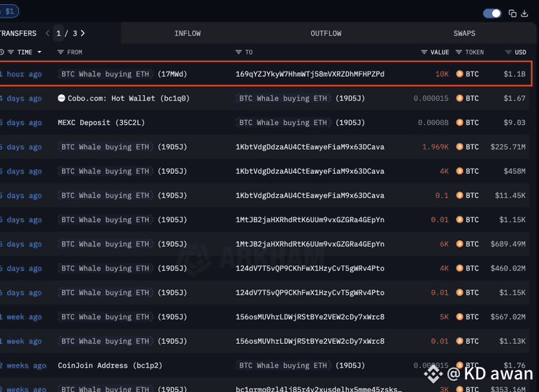
Task: Go to previous transfers page chevron
Action: coord(48,34)
